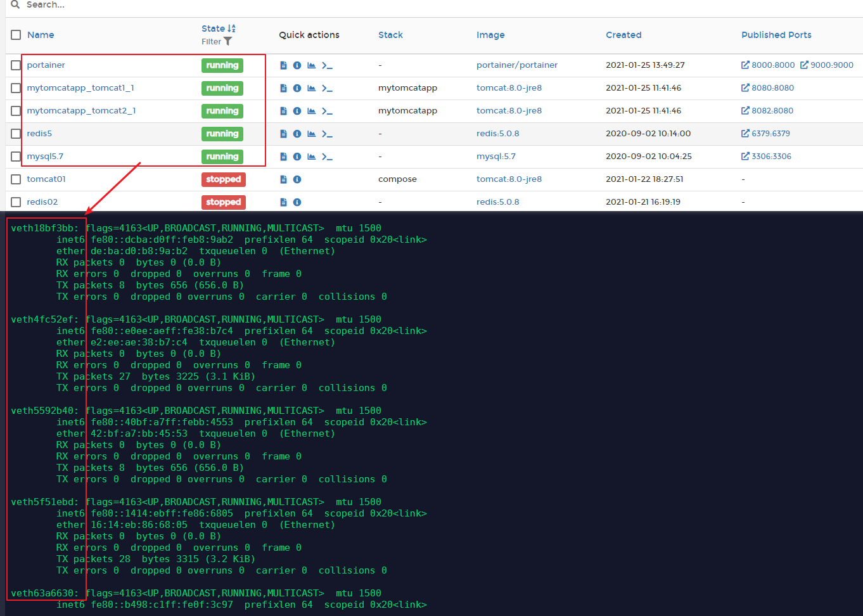Click the 2021-01-25 13:49:27 created date

645,65
